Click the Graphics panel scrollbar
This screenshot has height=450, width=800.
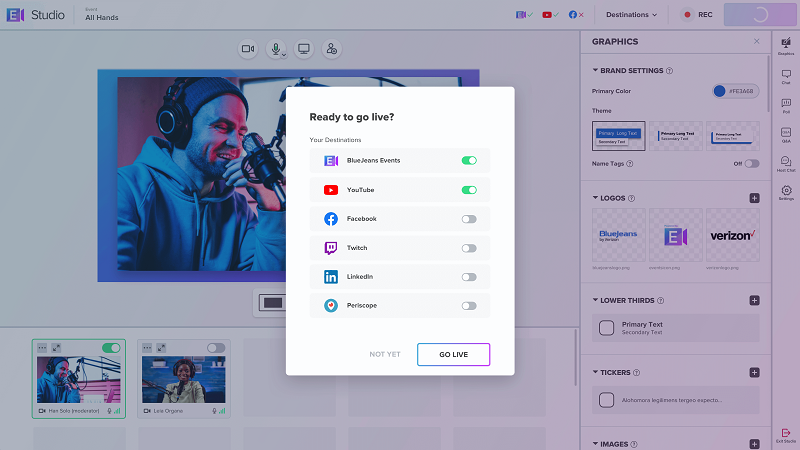768,84
